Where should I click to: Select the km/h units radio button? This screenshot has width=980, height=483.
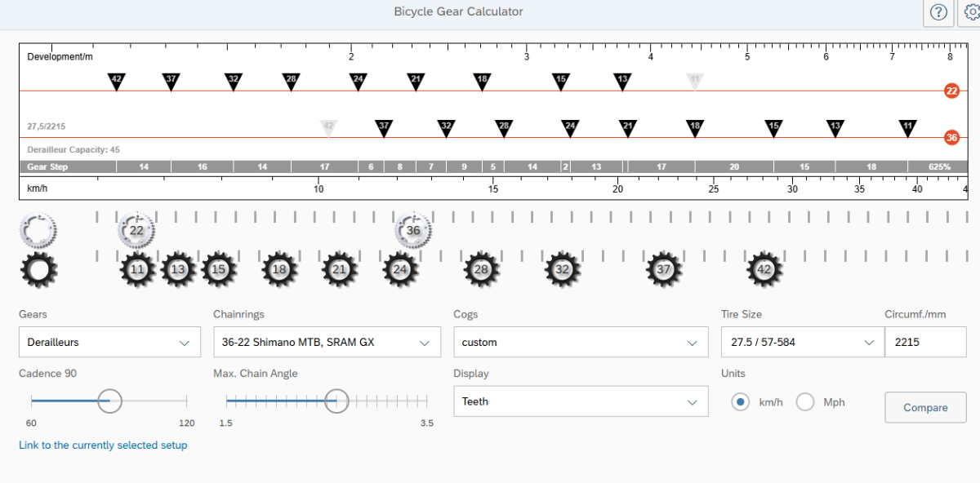[x=740, y=401]
